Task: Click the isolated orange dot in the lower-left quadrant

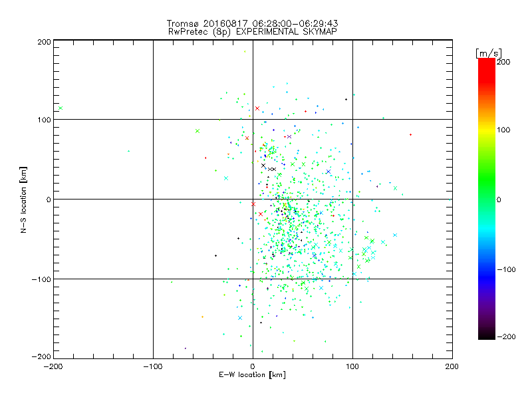Action: (x=203, y=317)
